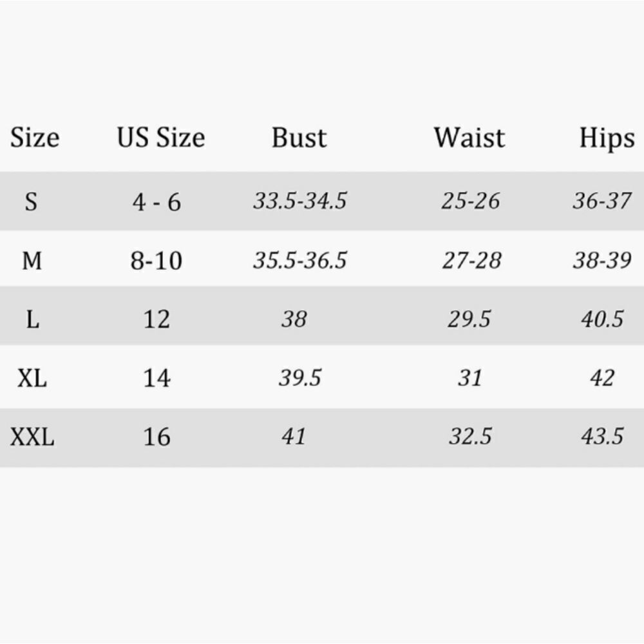Select the XL size row label

pyautogui.click(x=32, y=378)
